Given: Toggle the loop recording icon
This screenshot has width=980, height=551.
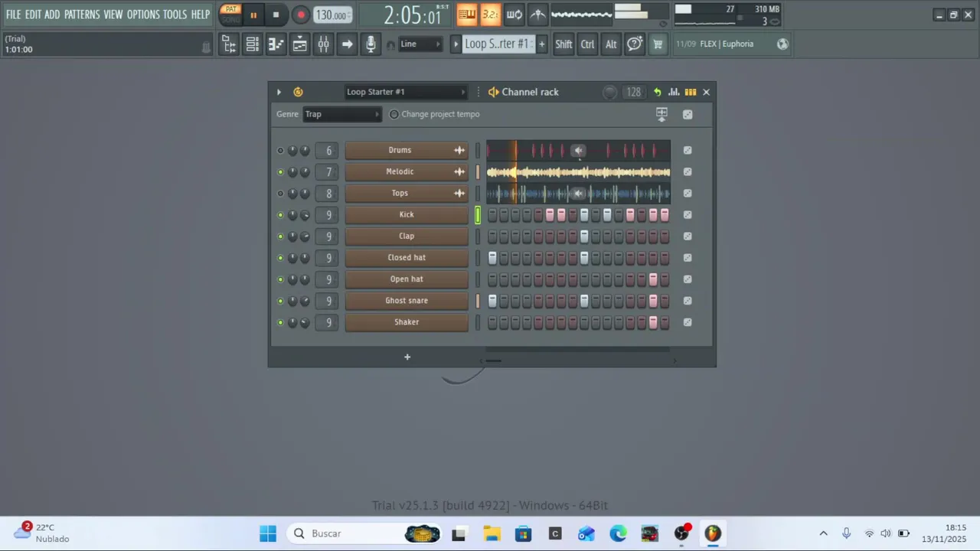Looking at the screenshot, I should [514, 14].
